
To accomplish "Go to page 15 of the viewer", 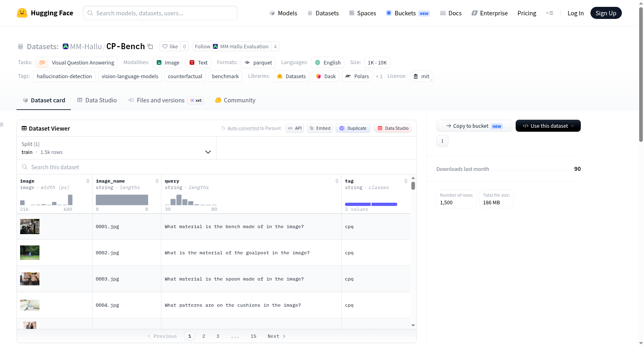I will 254,336.
